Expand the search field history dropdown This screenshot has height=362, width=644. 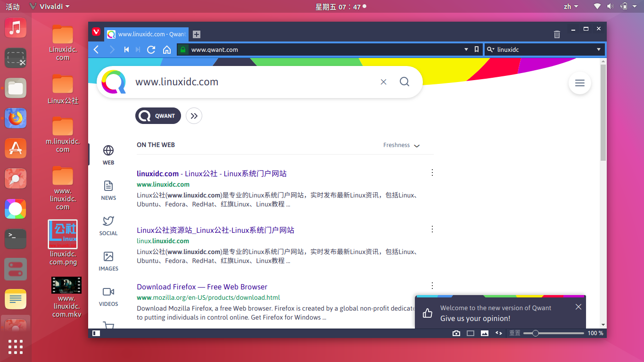[599, 49]
